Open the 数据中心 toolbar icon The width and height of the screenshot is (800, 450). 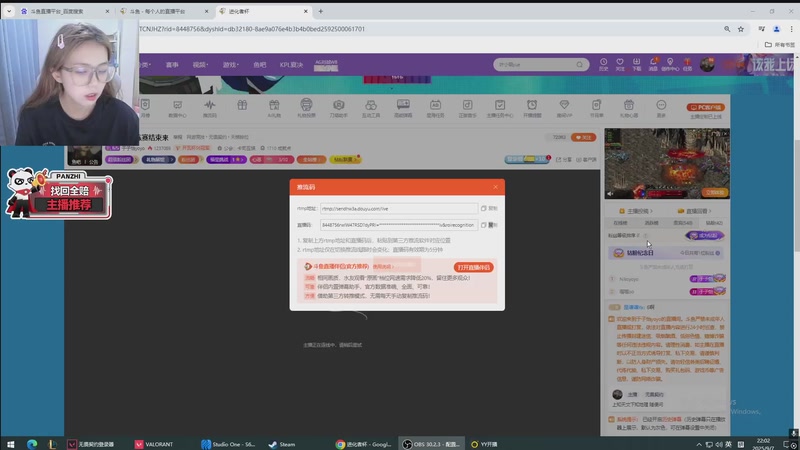(x=178, y=109)
